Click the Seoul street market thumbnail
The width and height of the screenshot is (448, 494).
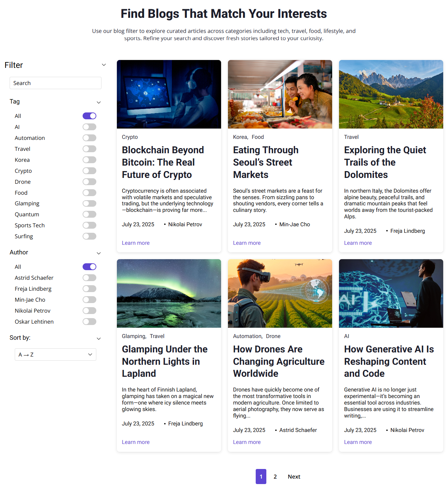(x=280, y=94)
